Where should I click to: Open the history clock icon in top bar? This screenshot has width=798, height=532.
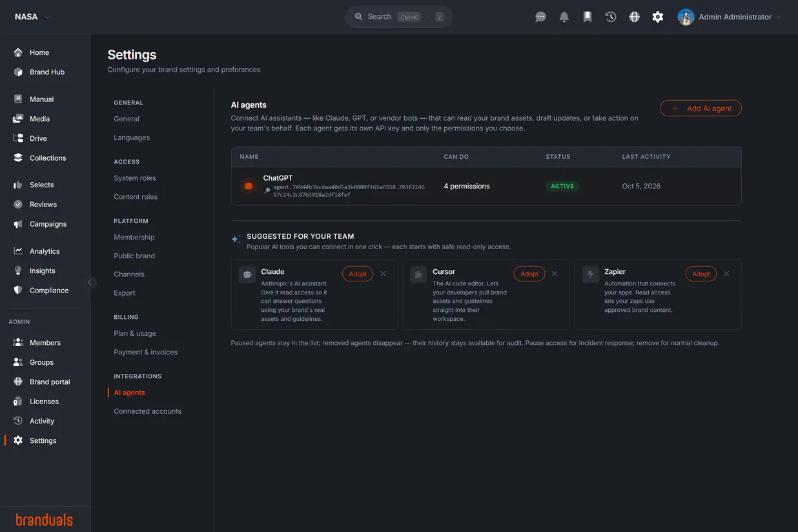[x=611, y=17]
